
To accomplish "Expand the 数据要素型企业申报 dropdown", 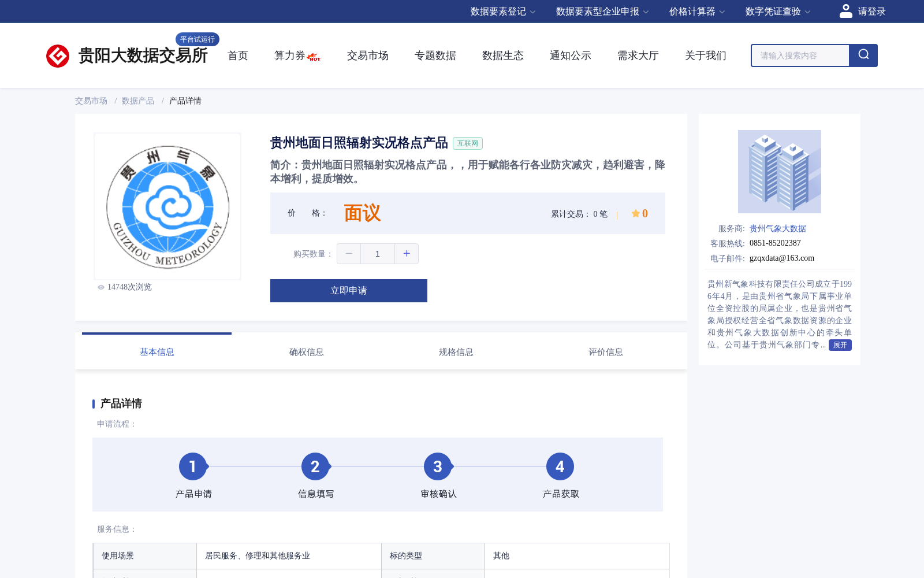I will (x=602, y=12).
